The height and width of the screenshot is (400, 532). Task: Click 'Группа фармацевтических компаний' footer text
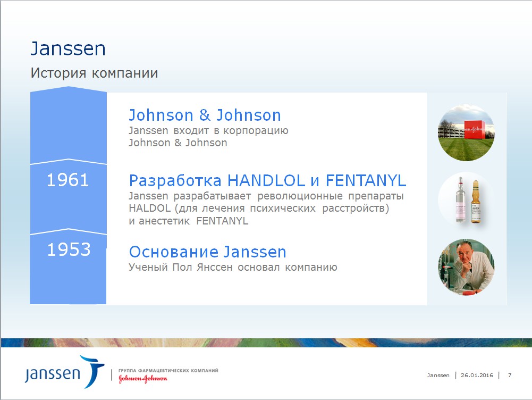tap(168, 370)
